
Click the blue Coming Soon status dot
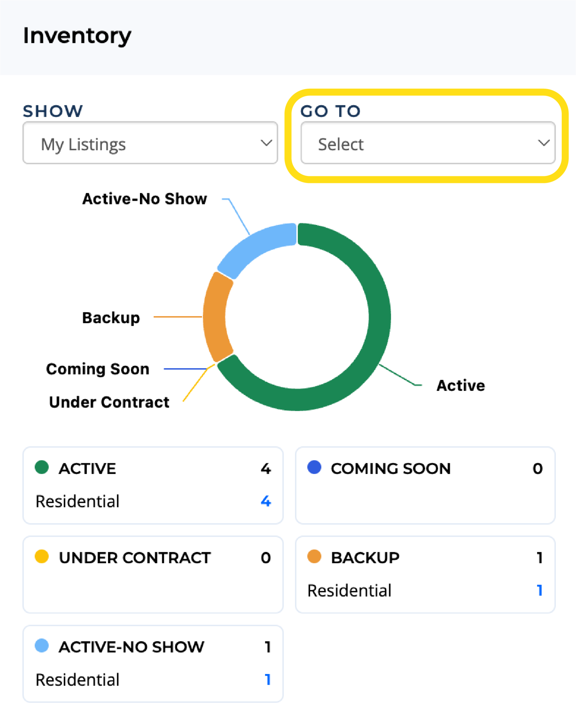pyautogui.click(x=314, y=467)
